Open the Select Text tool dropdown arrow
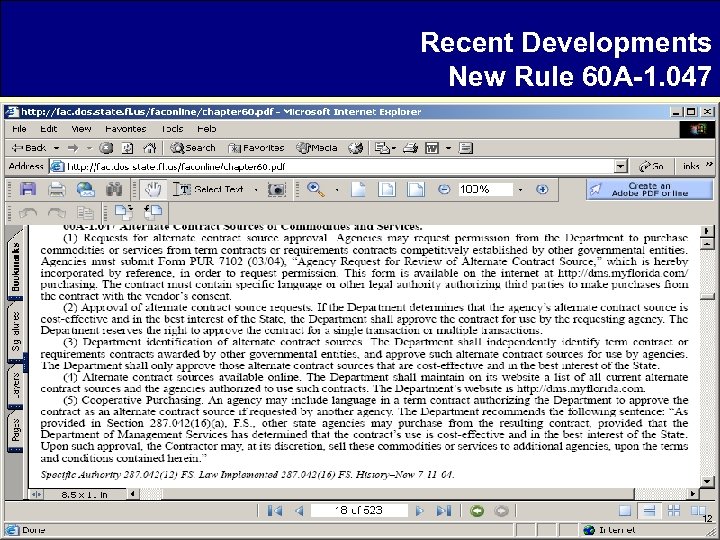720x540 pixels. click(x=255, y=190)
